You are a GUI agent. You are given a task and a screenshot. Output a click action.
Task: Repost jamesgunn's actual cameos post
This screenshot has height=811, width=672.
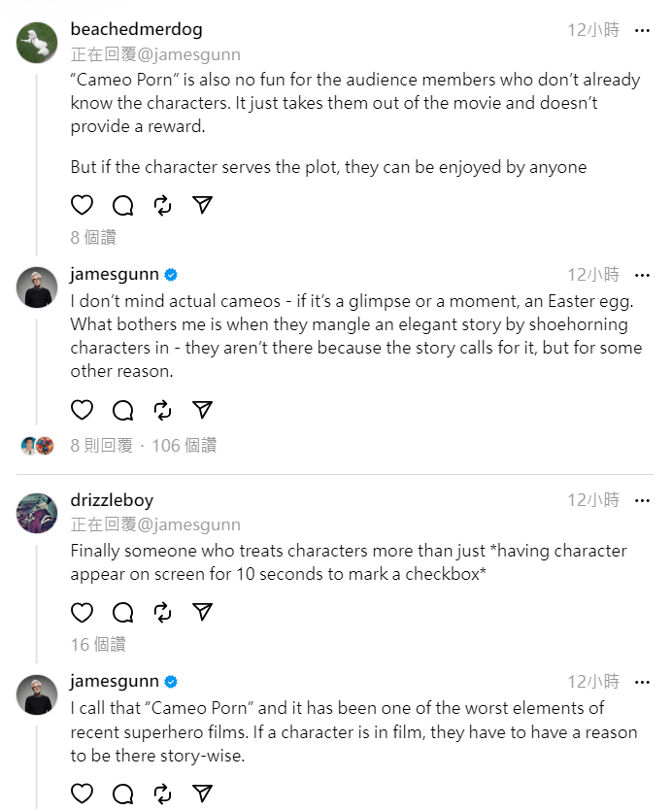pyautogui.click(x=162, y=410)
